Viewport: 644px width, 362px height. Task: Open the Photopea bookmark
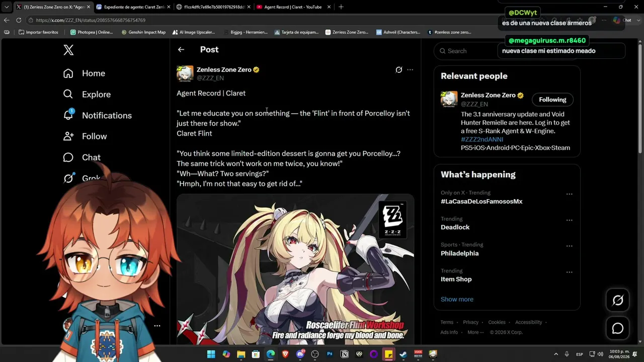coord(92,32)
